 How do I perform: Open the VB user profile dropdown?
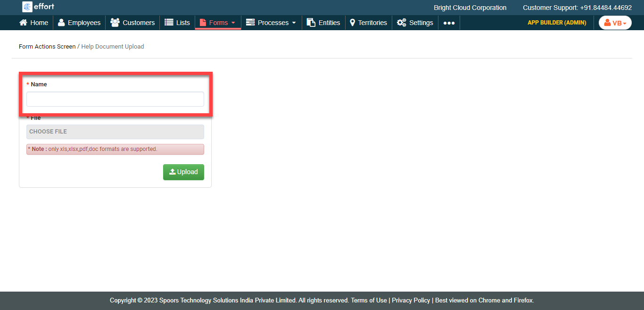pos(615,23)
